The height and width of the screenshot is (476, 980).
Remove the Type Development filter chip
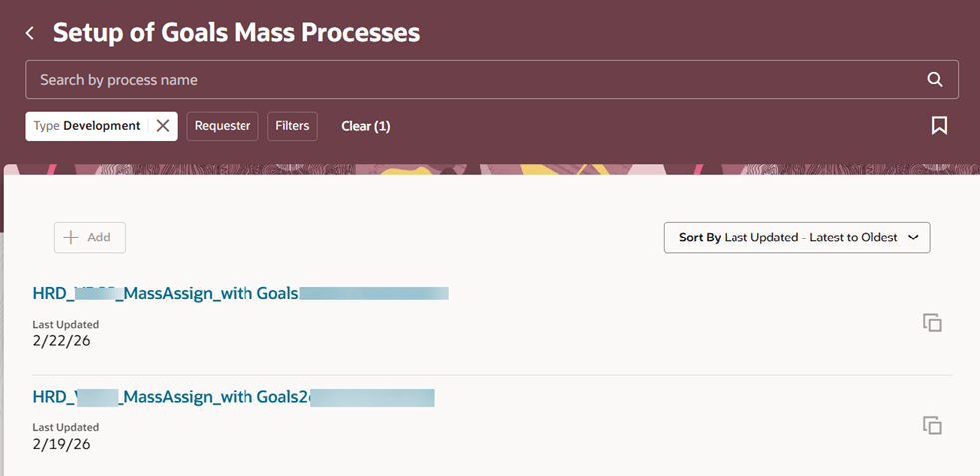[163, 126]
